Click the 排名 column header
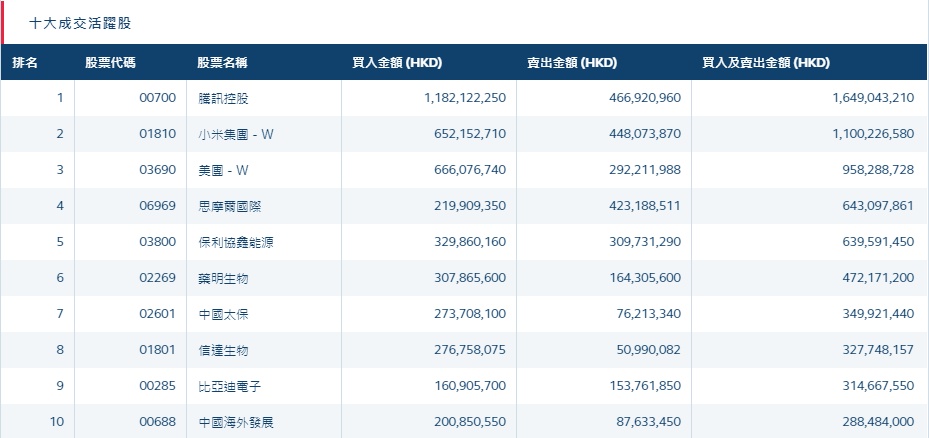 (25, 63)
